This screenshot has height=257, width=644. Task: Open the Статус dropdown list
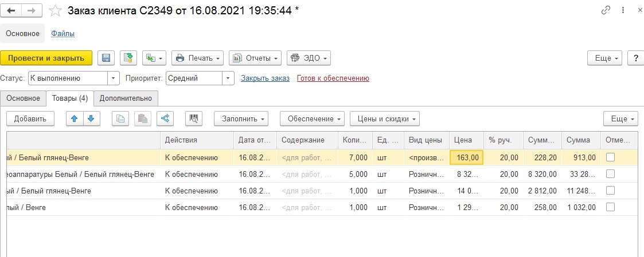point(114,78)
